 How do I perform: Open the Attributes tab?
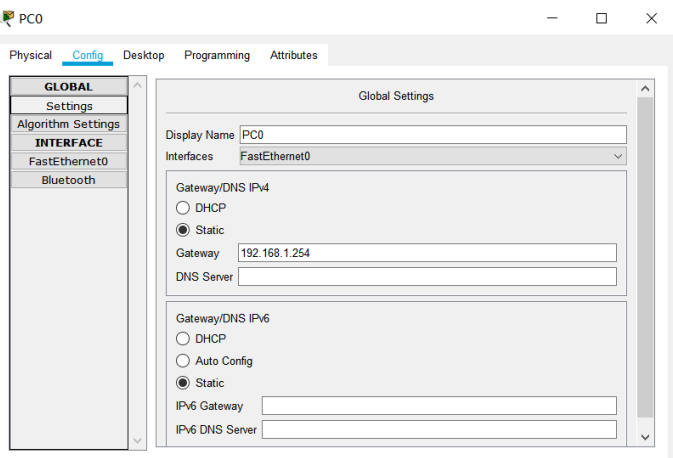click(x=294, y=55)
